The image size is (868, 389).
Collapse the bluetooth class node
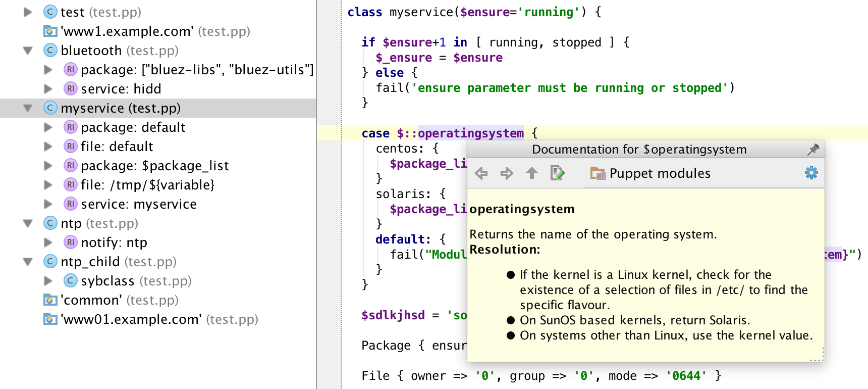(28, 51)
